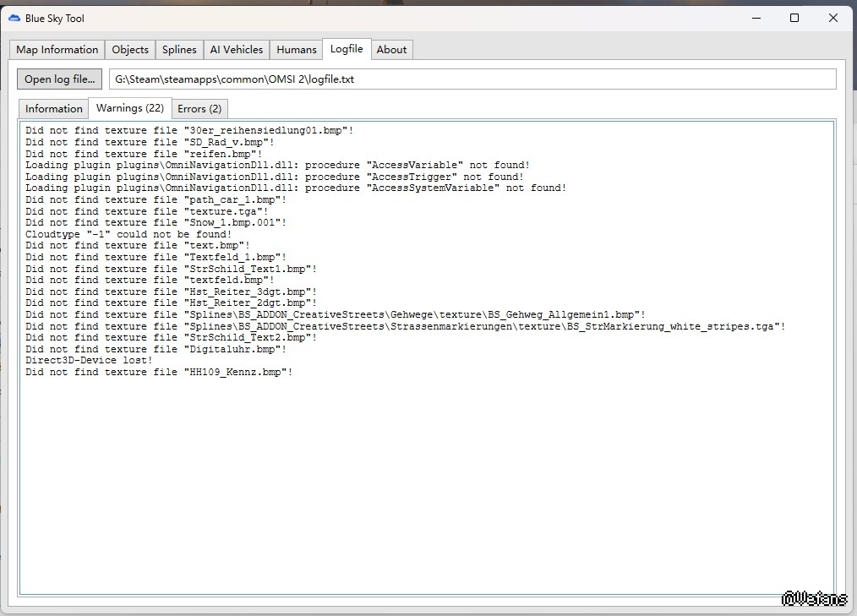
Task: Switch to the Map Information tab
Action: pyautogui.click(x=57, y=50)
